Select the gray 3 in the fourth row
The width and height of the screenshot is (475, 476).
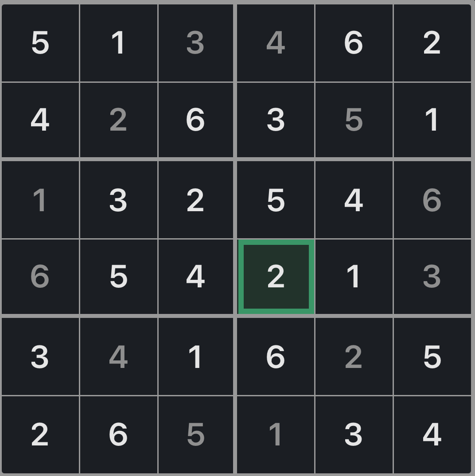(x=432, y=277)
